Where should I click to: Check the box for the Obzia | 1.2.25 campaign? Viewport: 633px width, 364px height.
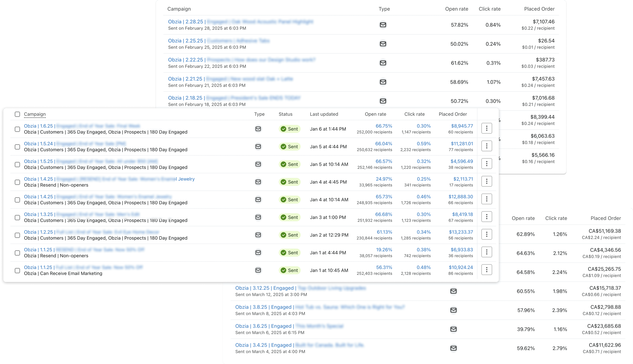click(17, 235)
